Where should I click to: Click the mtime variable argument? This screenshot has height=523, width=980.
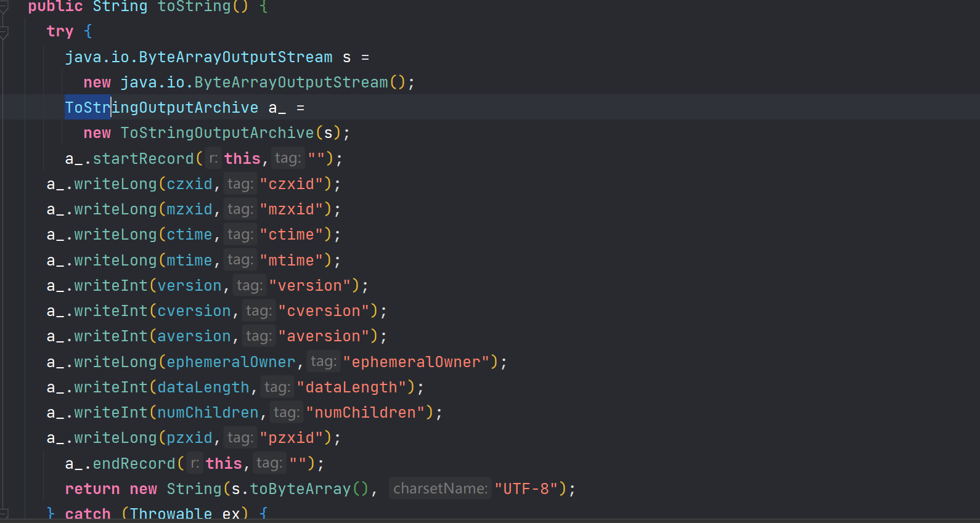pos(190,261)
